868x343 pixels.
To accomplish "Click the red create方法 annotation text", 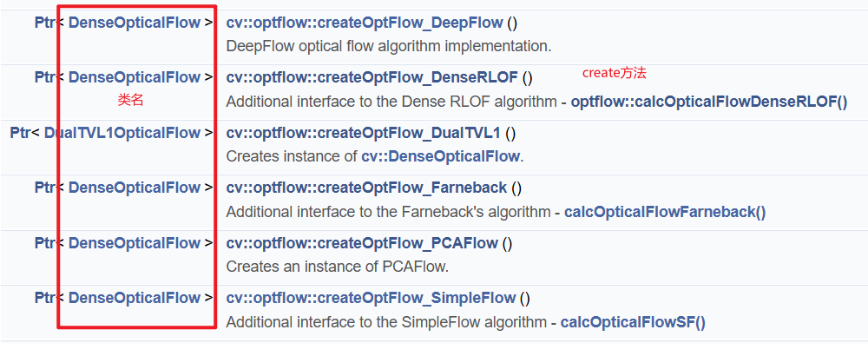I will (615, 73).
